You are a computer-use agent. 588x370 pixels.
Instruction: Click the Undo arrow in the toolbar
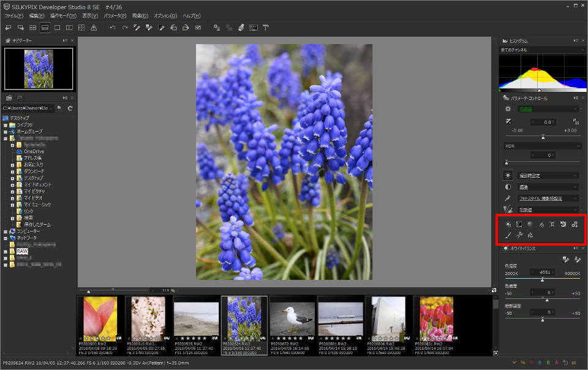(113, 28)
